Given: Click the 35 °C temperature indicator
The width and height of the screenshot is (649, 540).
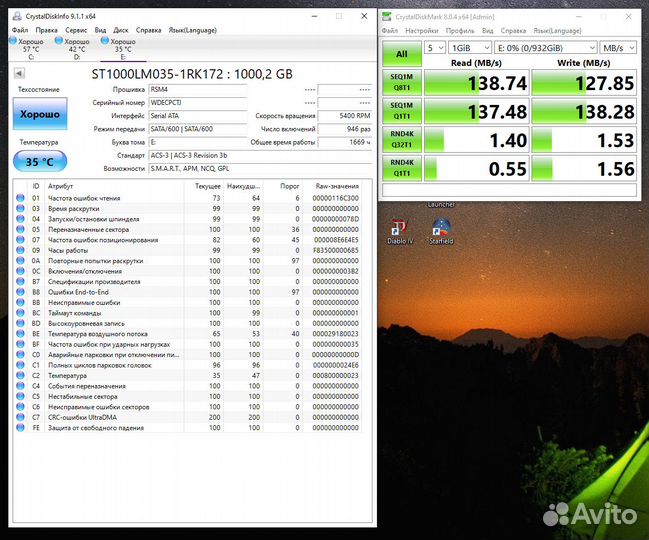Looking at the screenshot, I should click(39, 161).
